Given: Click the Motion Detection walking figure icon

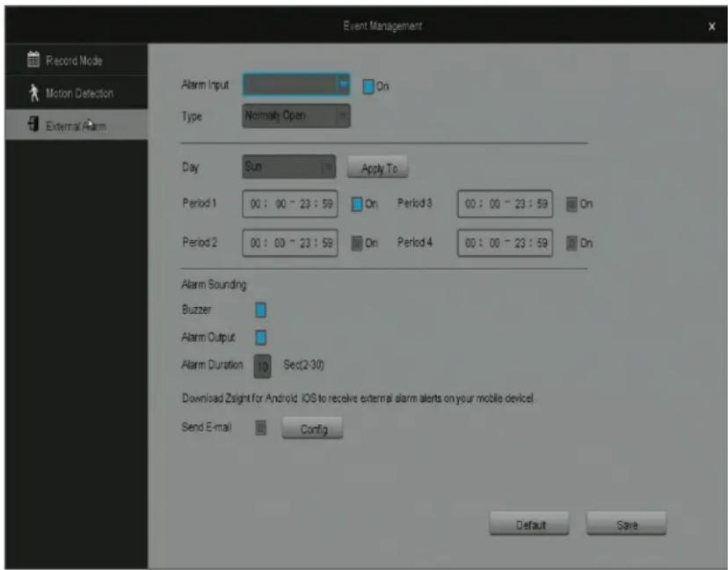Looking at the screenshot, I should 33,92.
